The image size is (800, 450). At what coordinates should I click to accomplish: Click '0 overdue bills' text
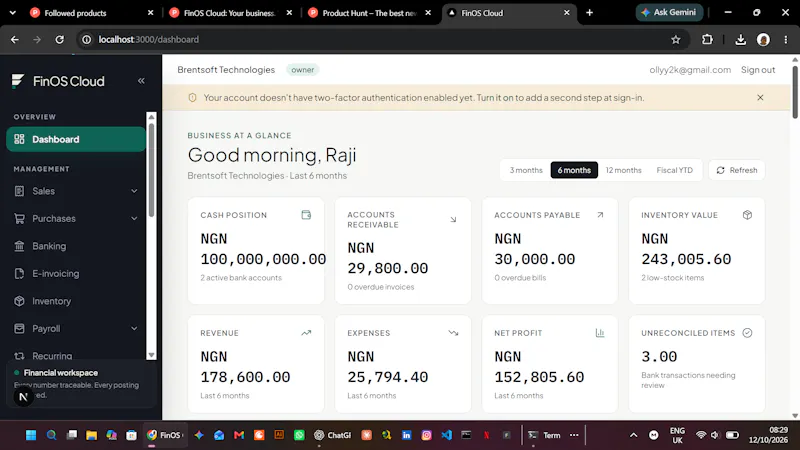[x=520, y=278]
